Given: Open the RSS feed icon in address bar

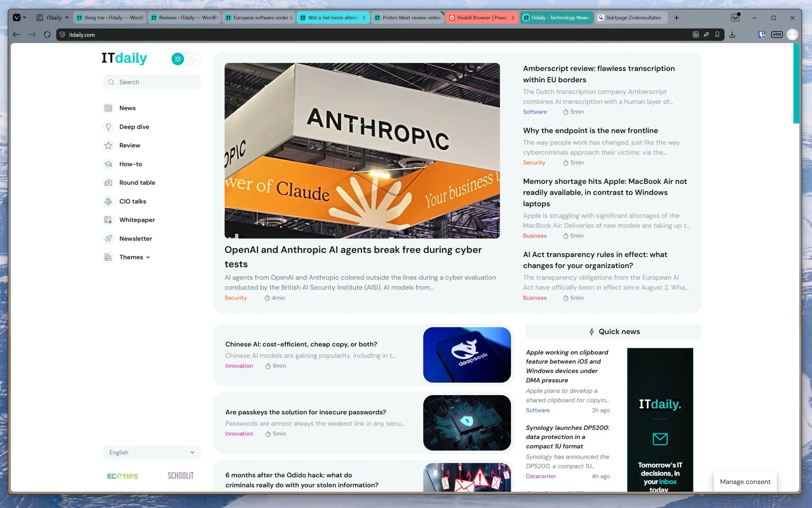Looking at the screenshot, I should click(x=696, y=35).
